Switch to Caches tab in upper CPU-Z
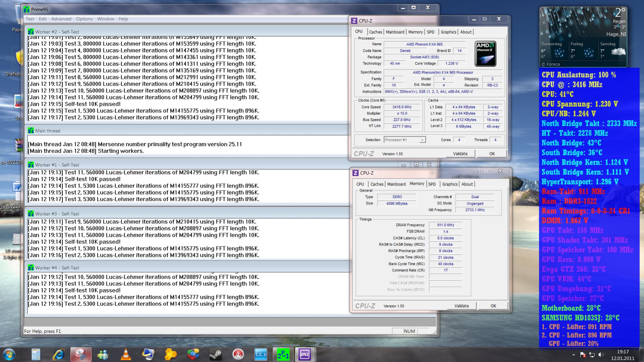The image size is (644, 362). click(x=376, y=32)
